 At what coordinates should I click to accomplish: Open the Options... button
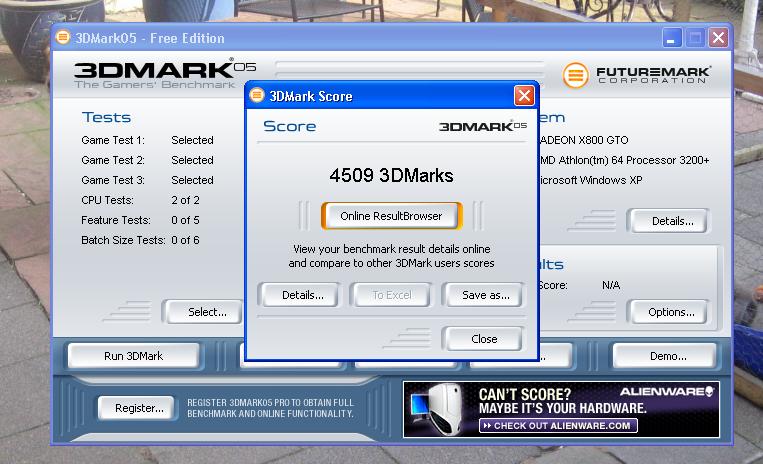pos(671,312)
